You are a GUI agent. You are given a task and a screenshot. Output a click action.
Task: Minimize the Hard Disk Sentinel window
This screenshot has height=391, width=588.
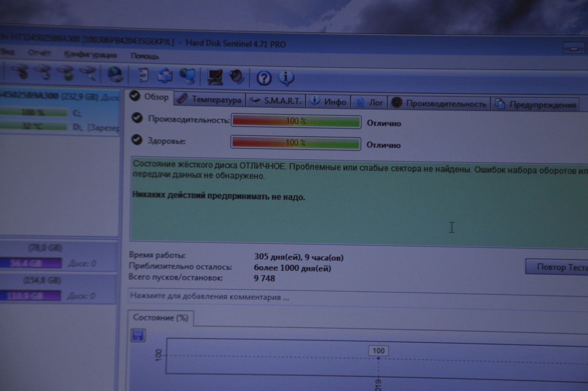[574, 49]
